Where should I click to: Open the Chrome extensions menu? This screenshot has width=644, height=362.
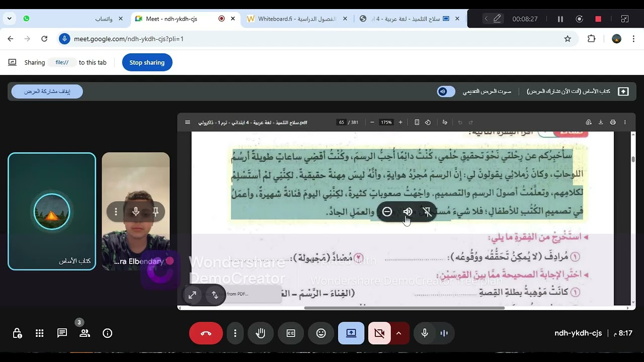(x=592, y=39)
